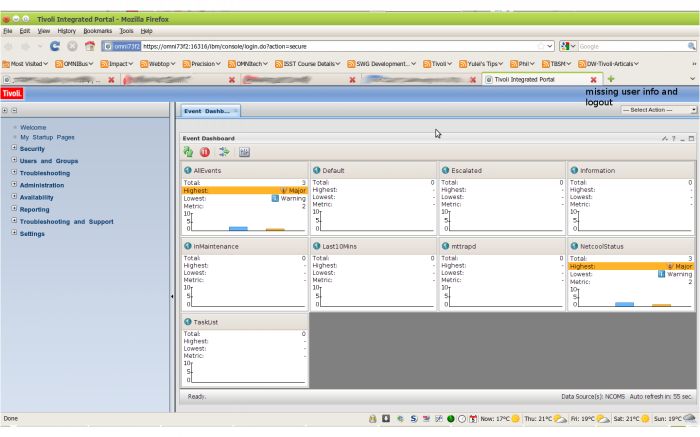Screen dimensions: 700x437
Task: Go to Firefox home page icon
Action: tap(90, 46)
